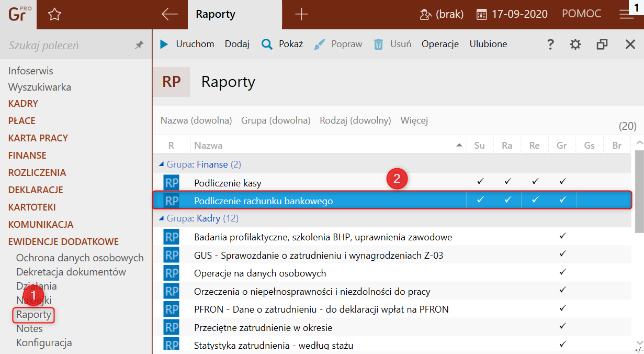
Task: Click the back arrow icon
Action: 170,15
